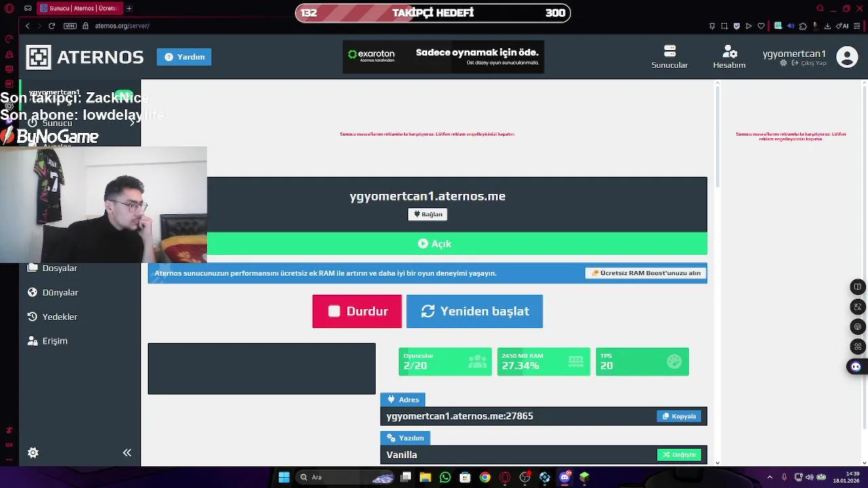Open Discord from taskbar

564,477
